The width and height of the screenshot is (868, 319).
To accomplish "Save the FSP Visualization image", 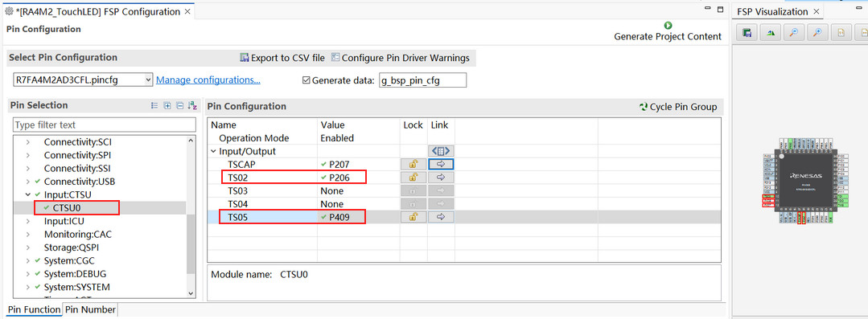I will pos(747,33).
